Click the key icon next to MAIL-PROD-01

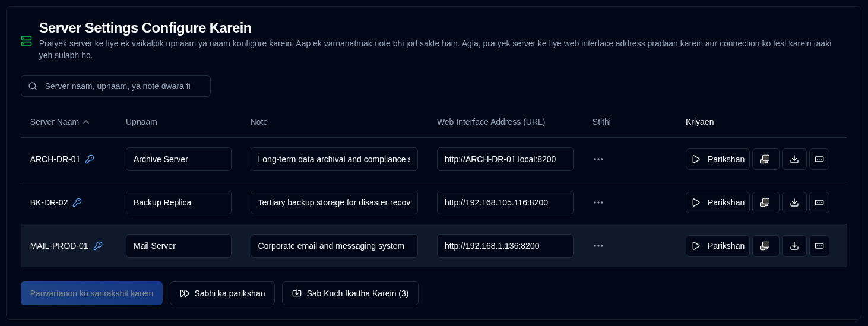pos(98,246)
